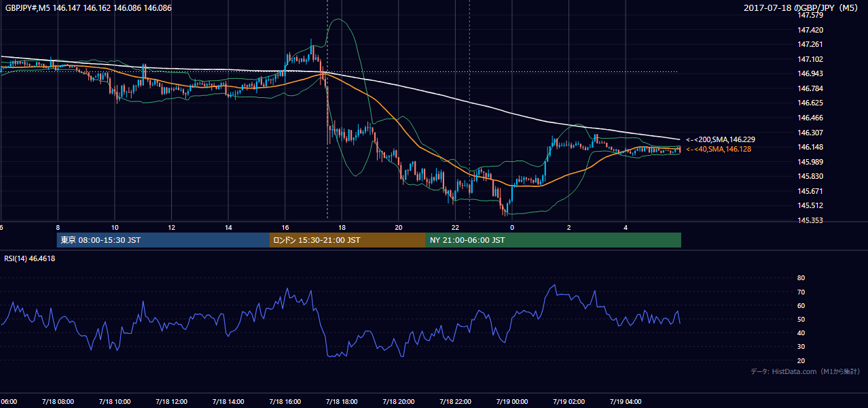The image size is (868, 408).
Task: Click price level 147.102 on axis
Action: (812, 59)
